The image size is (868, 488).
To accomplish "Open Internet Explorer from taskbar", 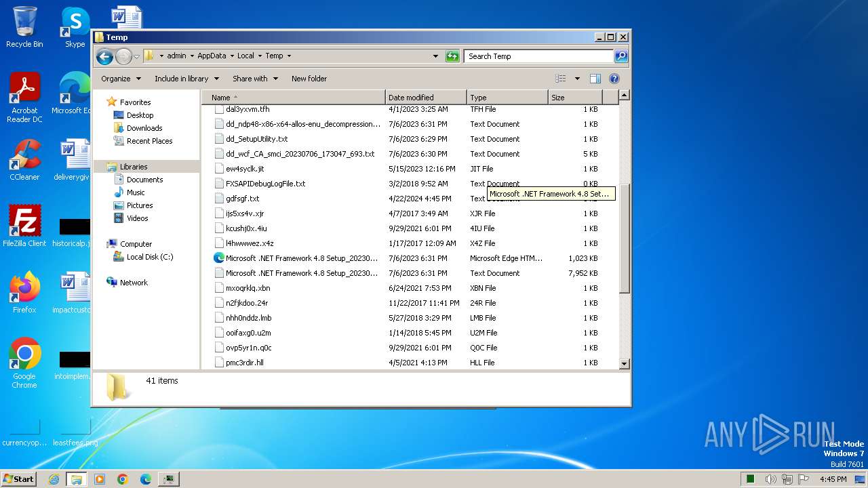I will pos(54,479).
